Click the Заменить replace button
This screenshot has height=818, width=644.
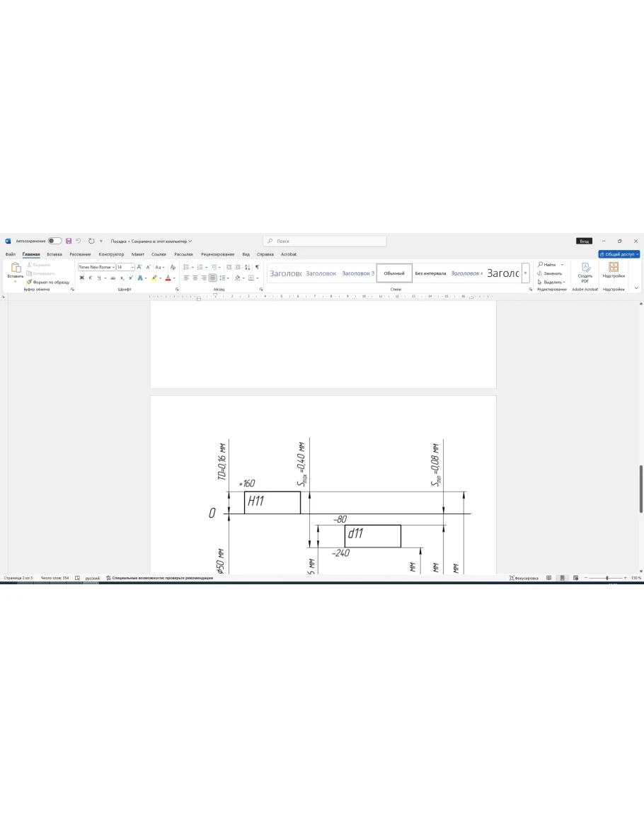[550, 273]
